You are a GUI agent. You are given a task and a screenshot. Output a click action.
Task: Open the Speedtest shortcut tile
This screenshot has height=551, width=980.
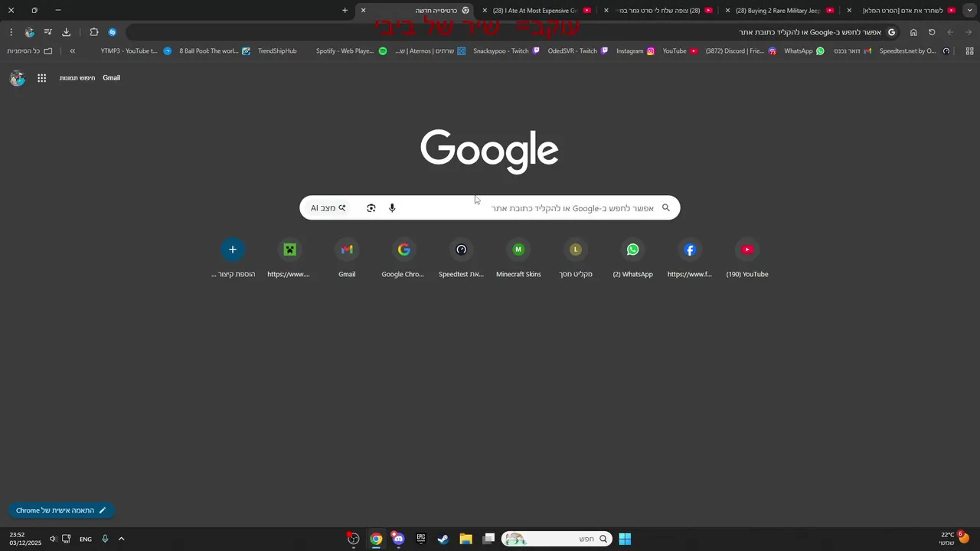461,259
